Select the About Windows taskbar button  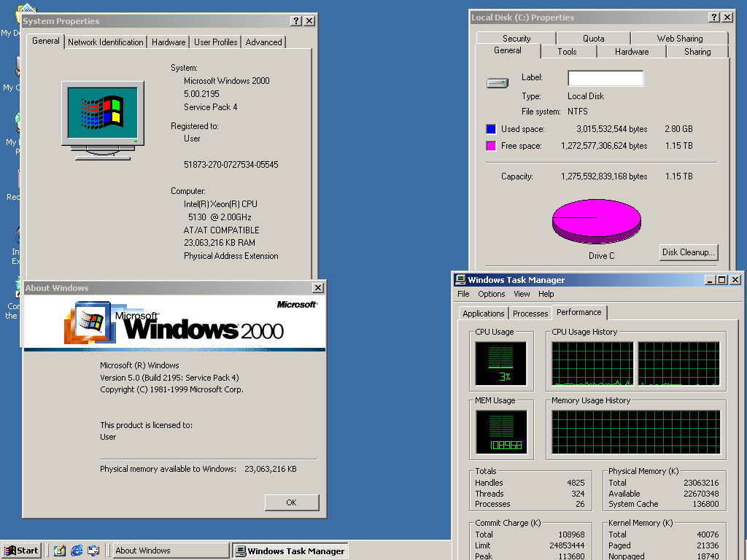[171, 551]
